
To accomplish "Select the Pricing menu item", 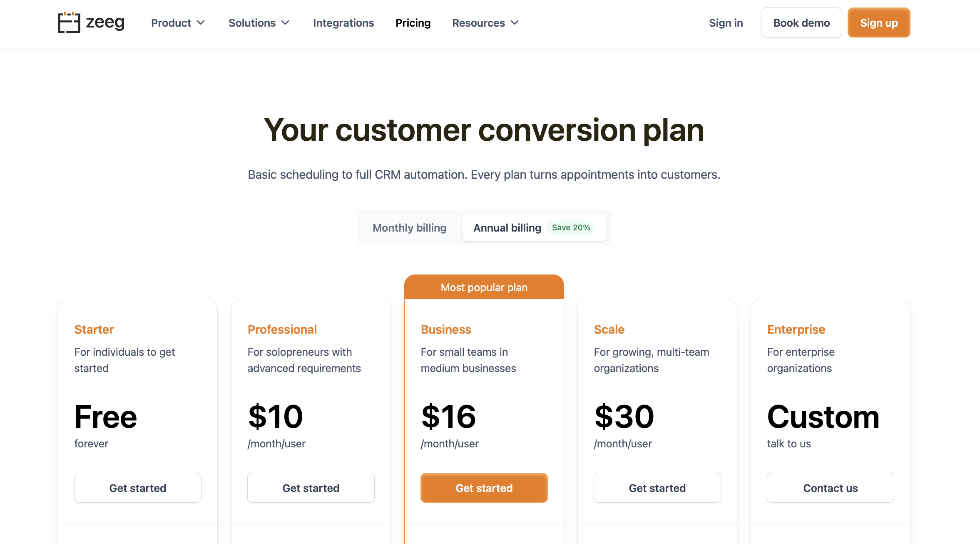I will tap(413, 23).
